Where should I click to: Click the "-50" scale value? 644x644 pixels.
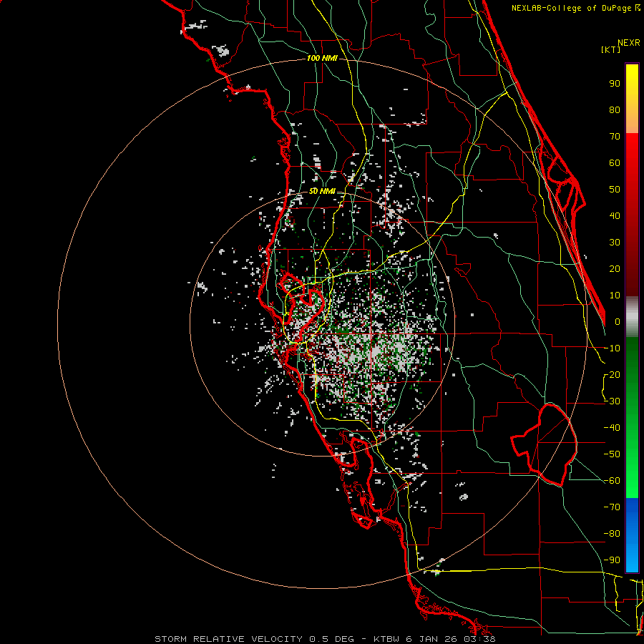(x=612, y=454)
